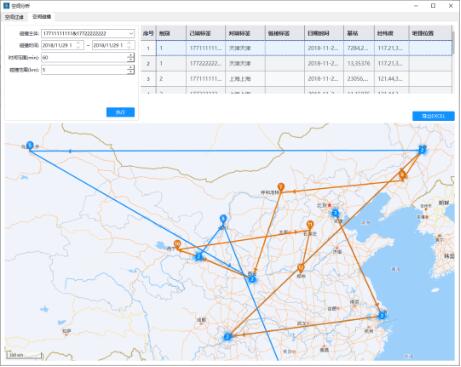The image size is (461, 367).
Task: Click the blue marker at Chongqing
Action: pos(228,337)
